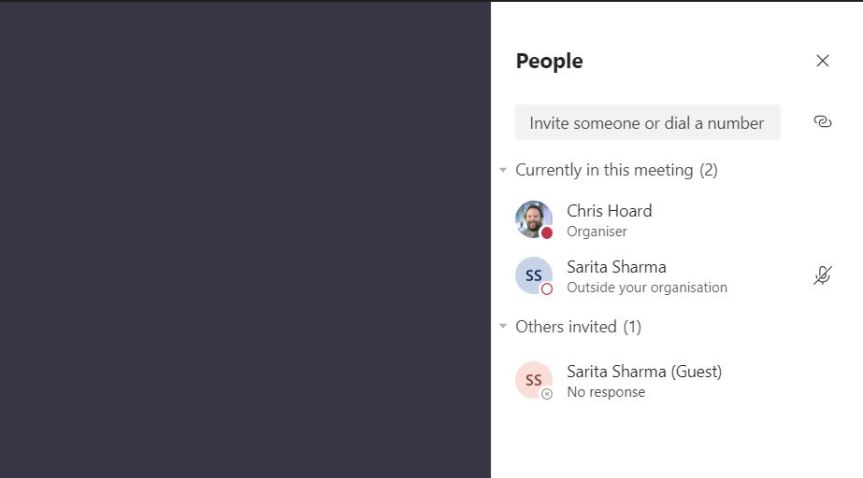The image size is (863, 478).
Task: Click Chris Hoard's red busy status badge
Action: point(547,233)
